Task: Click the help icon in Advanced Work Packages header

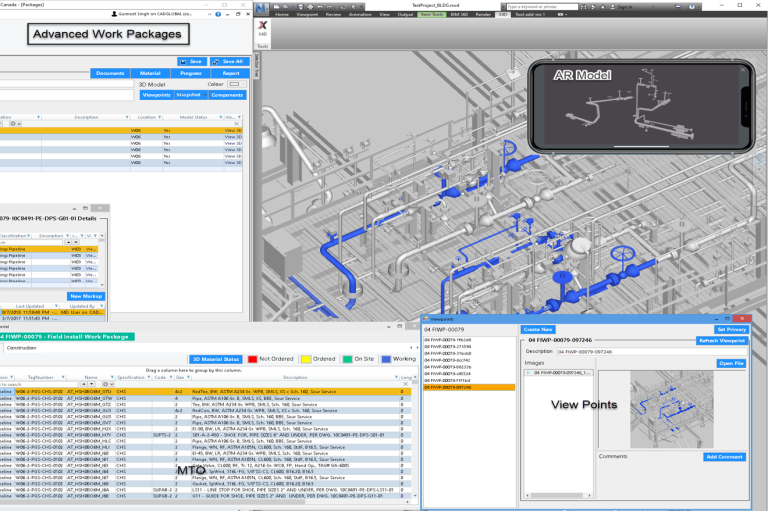Action: click(218, 14)
